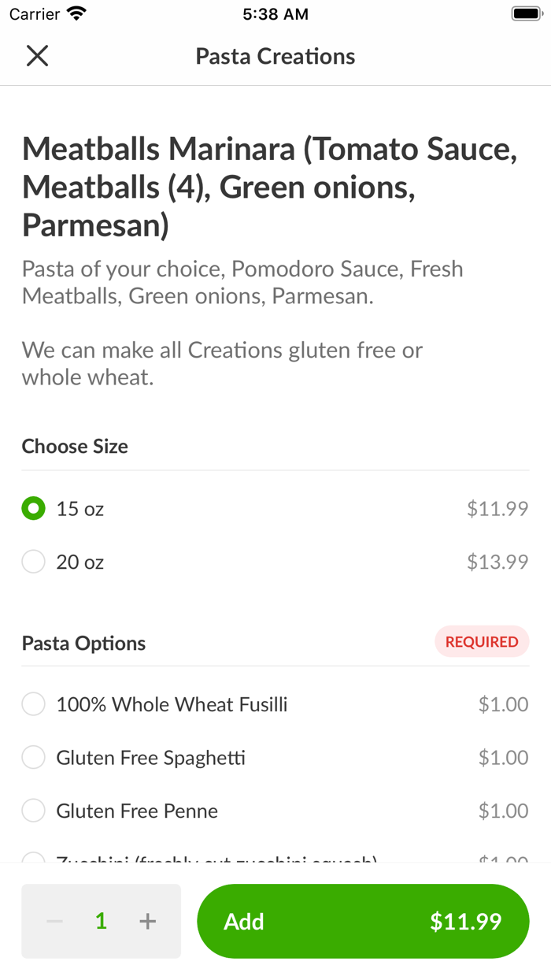551x980 pixels.
Task: Tap the Pasta Creations title
Action: 275,56
